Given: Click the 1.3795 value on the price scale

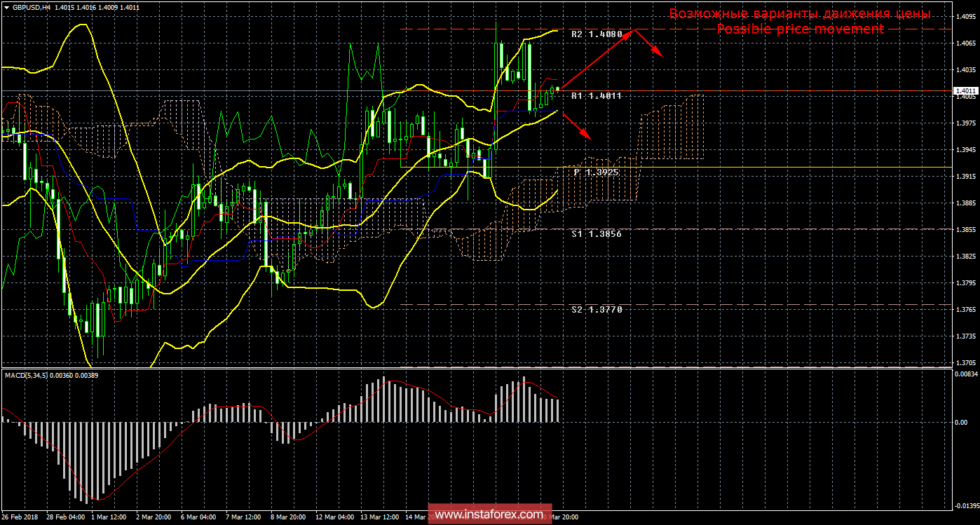Looking at the screenshot, I should pyautogui.click(x=965, y=282).
